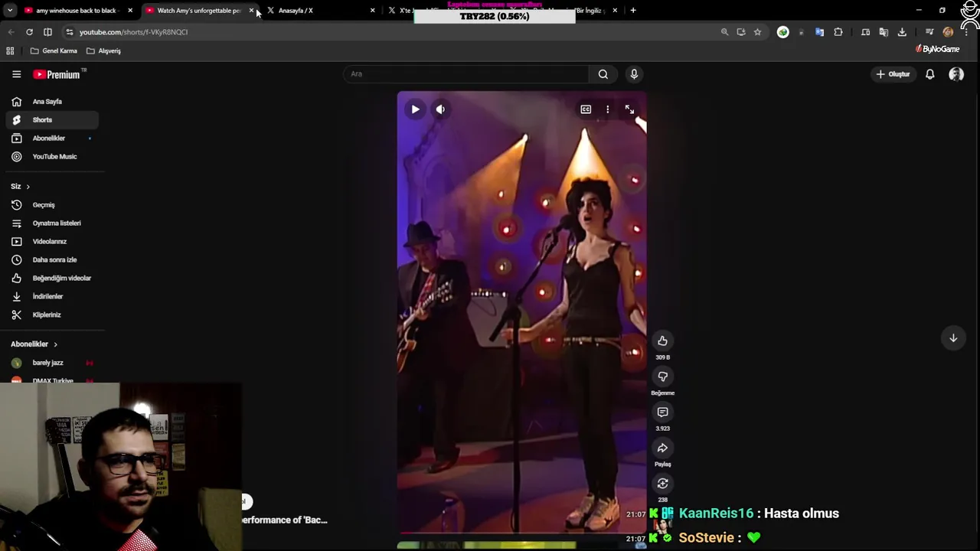Viewport: 980px width, 551px height.
Task: Mute the Short's volume
Action: 440,109
